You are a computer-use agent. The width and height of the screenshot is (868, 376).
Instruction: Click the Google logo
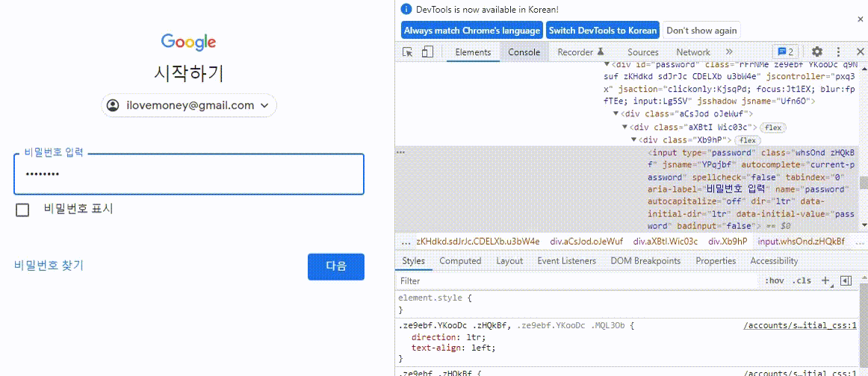[x=189, y=42]
